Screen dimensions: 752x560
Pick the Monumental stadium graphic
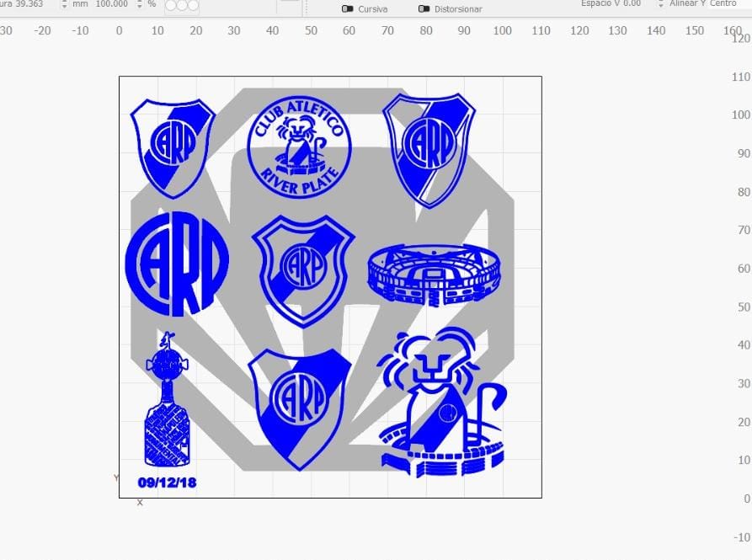tap(434, 274)
